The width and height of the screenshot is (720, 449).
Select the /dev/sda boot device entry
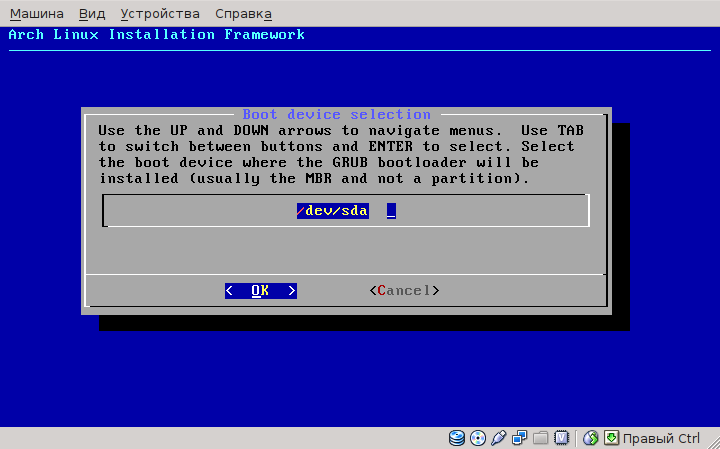click(x=332, y=211)
